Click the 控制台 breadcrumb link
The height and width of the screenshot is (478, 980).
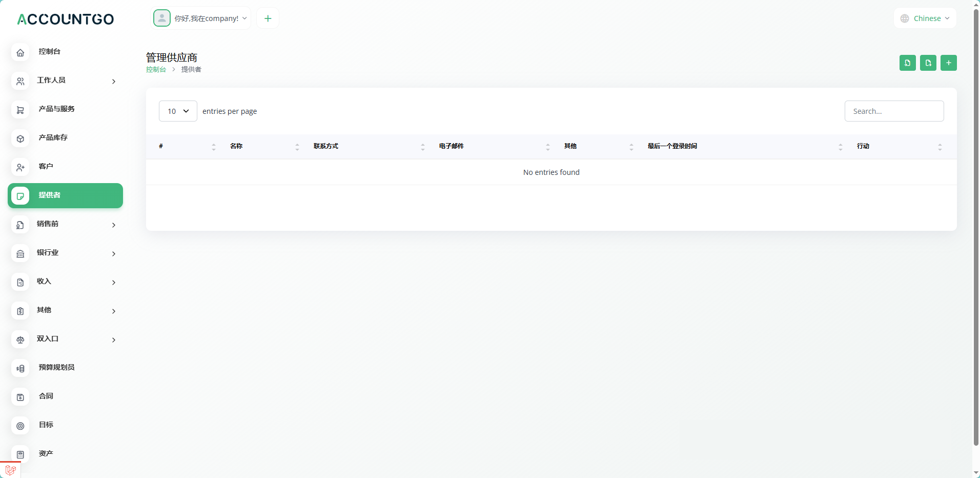click(156, 70)
